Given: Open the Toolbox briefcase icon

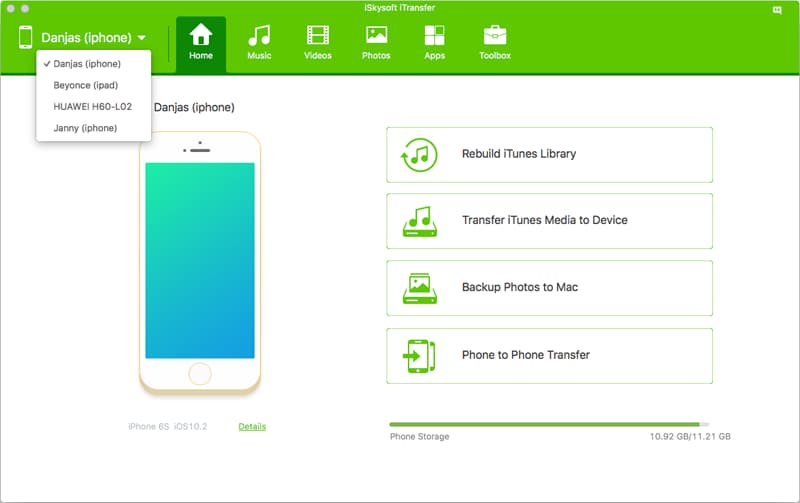Looking at the screenshot, I should coord(494,35).
